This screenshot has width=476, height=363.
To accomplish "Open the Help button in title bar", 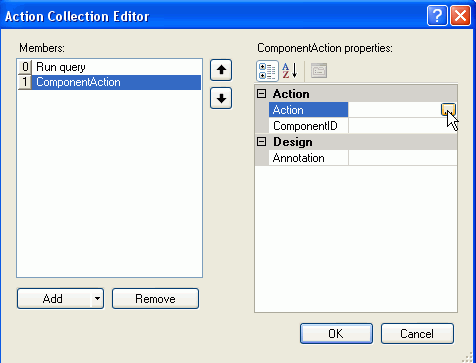I will click(437, 16).
